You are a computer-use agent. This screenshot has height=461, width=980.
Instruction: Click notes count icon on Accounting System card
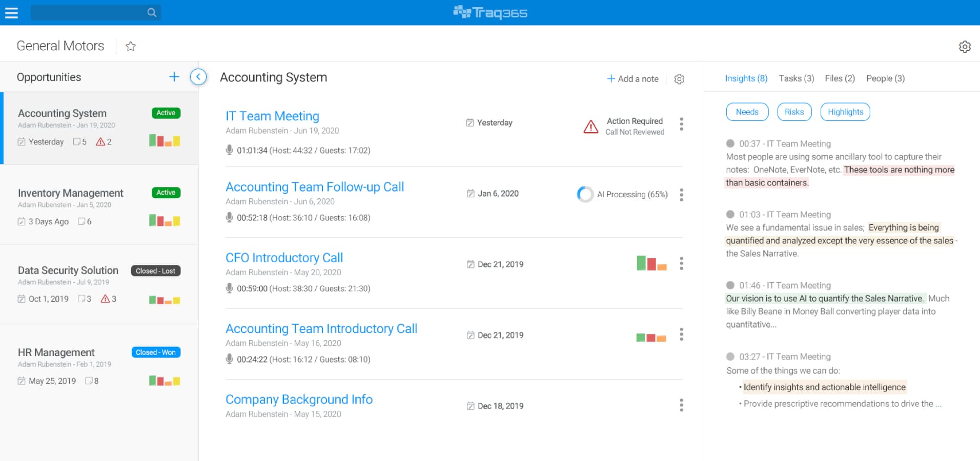(76, 142)
